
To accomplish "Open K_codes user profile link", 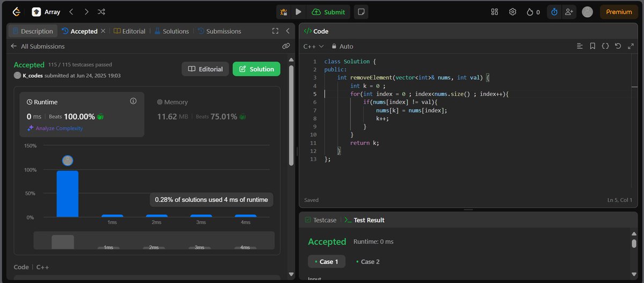I will (33, 76).
